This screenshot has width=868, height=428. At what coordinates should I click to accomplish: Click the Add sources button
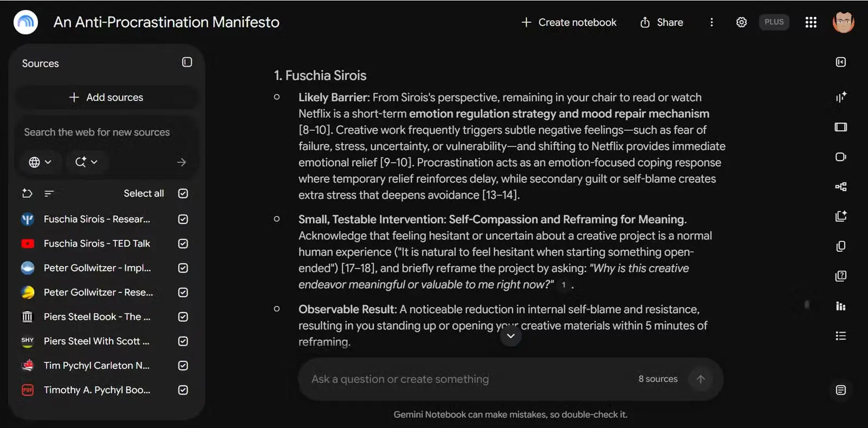106,98
